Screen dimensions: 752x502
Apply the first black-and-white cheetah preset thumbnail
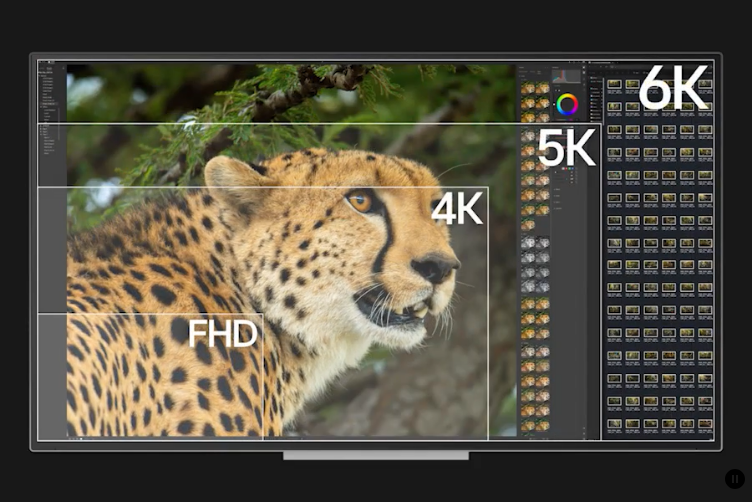(527, 242)
